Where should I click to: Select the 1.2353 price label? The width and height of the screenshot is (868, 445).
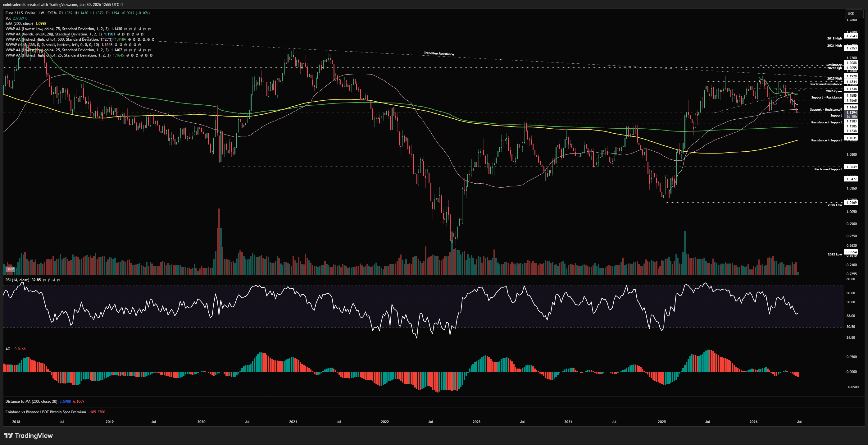coord(852,48)
